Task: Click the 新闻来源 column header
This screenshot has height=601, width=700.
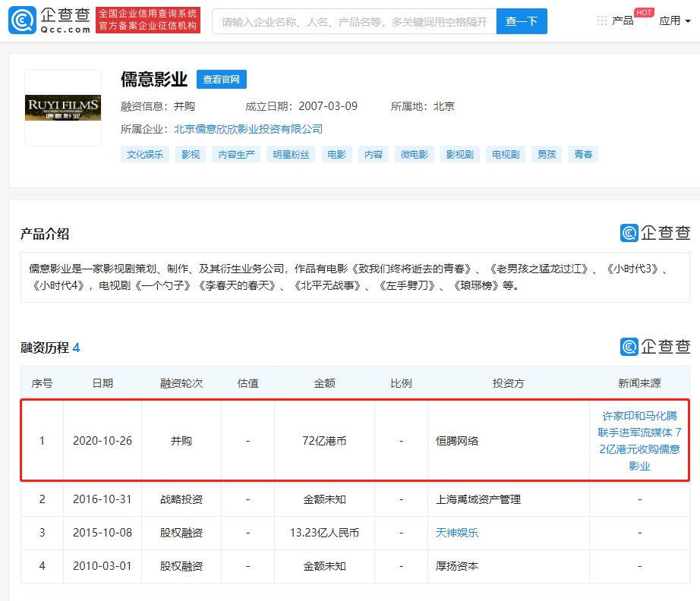Action: click(639, 383)
